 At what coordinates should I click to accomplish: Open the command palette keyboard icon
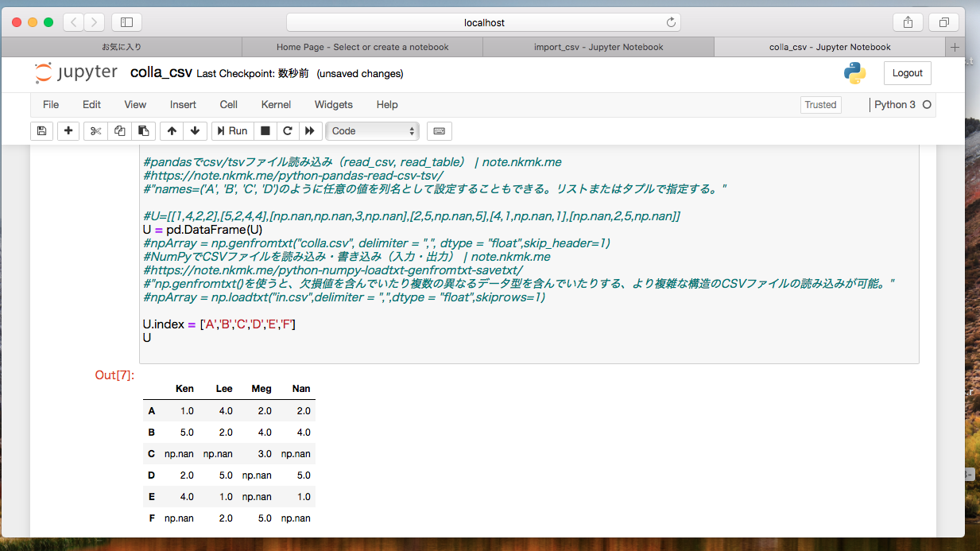point(439,130)
